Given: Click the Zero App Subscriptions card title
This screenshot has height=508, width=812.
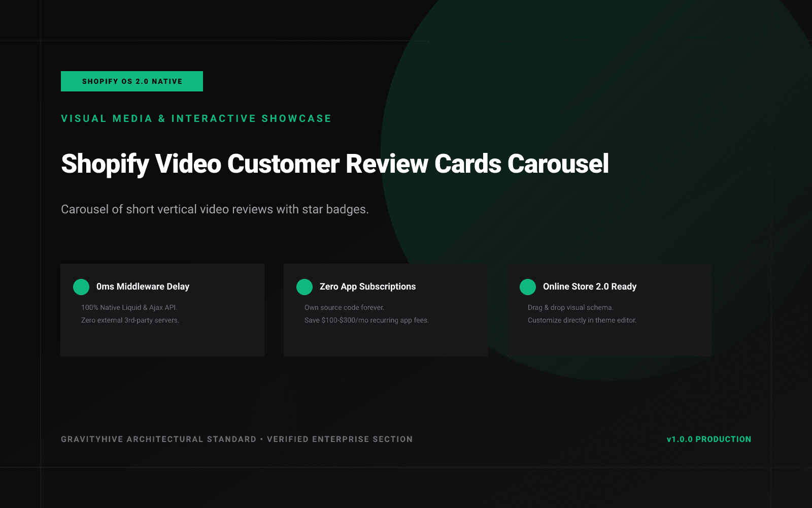Looking at the screenshot, I should [367, 287].
